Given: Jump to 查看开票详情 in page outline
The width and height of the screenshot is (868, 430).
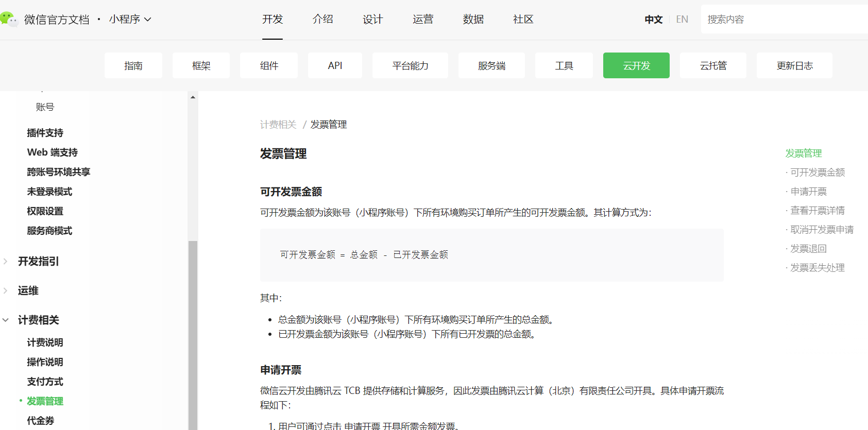Looking at the screenshot, I should point(818,211).
